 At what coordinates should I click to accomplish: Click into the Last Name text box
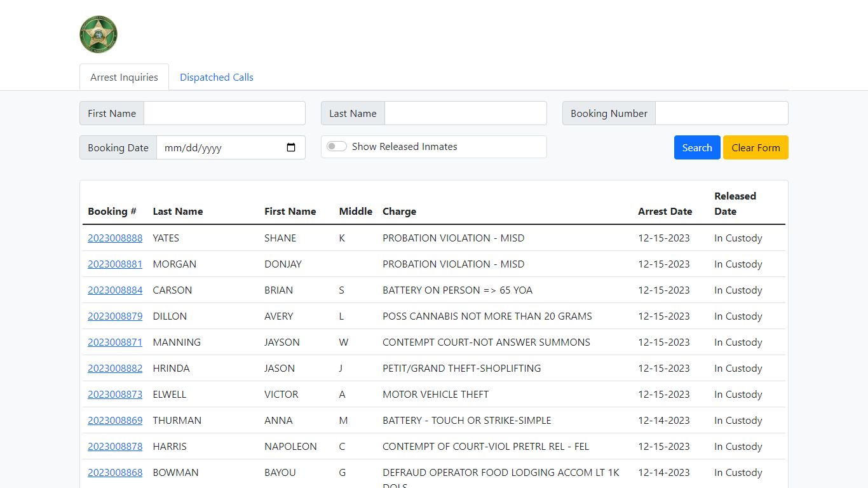point(465,113)
